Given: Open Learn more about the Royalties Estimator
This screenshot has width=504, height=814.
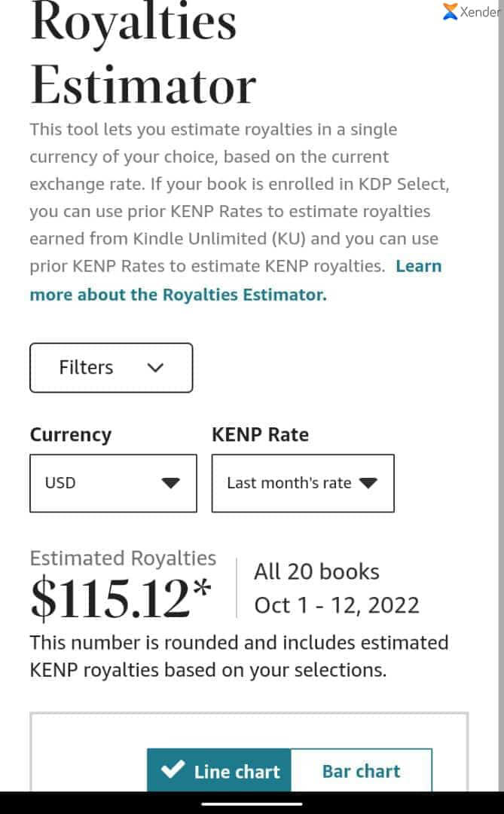Looking at the screenshot, I should pyautogui.click(x=178, y=294).
